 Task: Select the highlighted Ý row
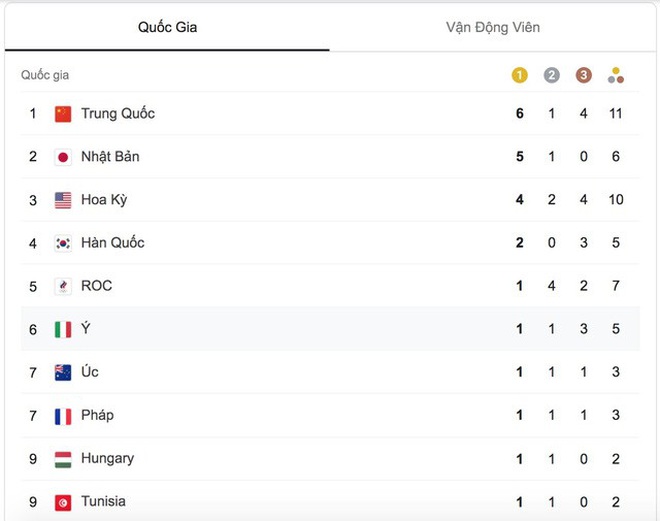(x=330, y=329)
